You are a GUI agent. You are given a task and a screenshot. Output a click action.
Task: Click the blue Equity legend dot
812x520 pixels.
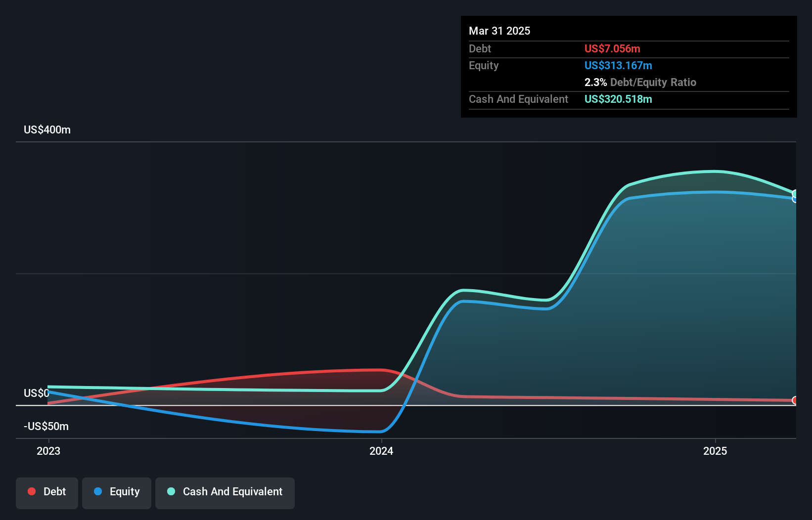coord(98,491)
